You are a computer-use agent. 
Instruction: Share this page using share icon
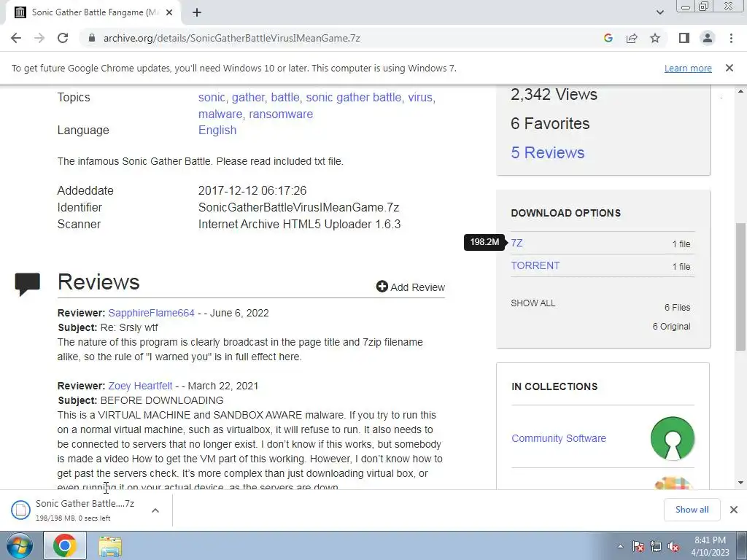[632, 38]
